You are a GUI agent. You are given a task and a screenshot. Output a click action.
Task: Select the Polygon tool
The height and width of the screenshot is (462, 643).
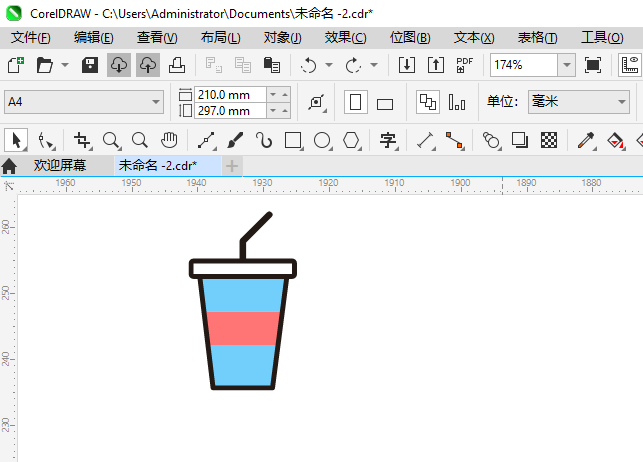click(351, 140)
